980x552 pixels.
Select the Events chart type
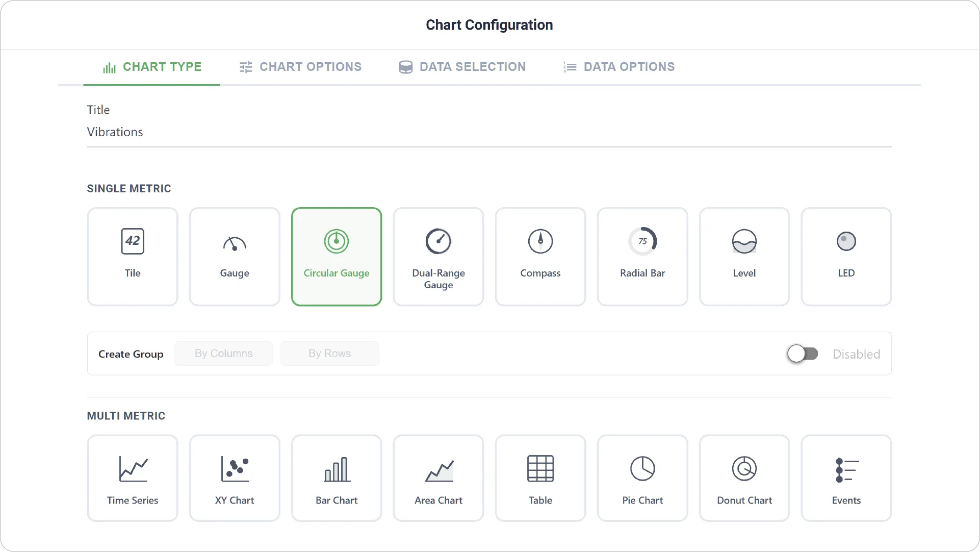click(x=846, y=478)
